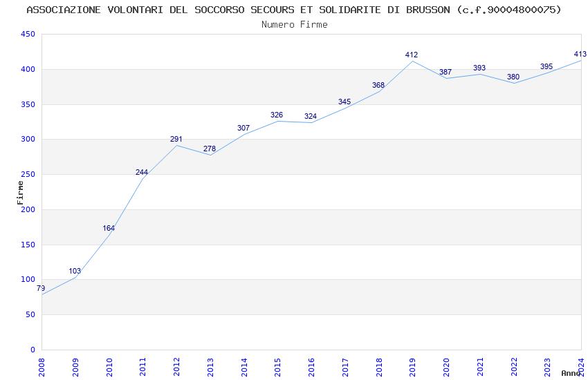Click the x-axis year 2015
This screenshot has height=380, width=588.
tap(277, 367)
